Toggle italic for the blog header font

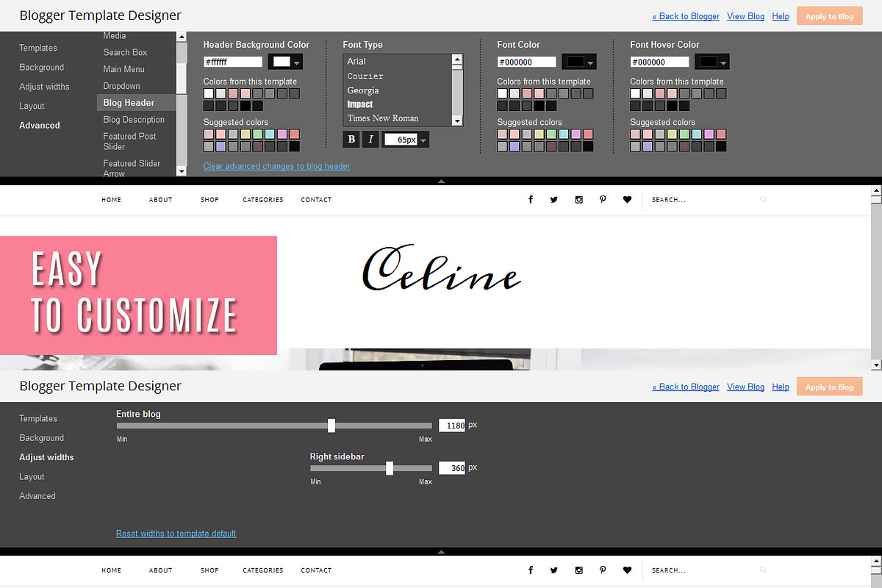371,139
